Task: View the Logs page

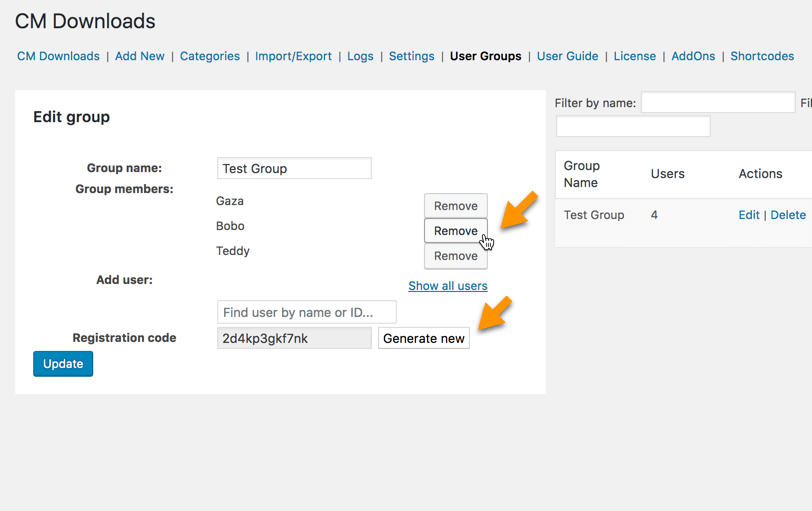Action: 360,56
